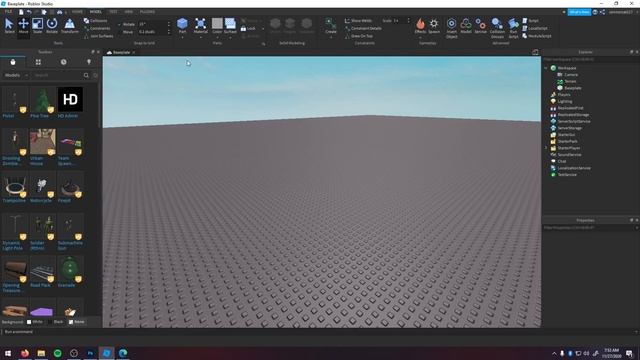This screenshot has width=640, height=360.
Task: Activate the Move tool
Action: 23,25
